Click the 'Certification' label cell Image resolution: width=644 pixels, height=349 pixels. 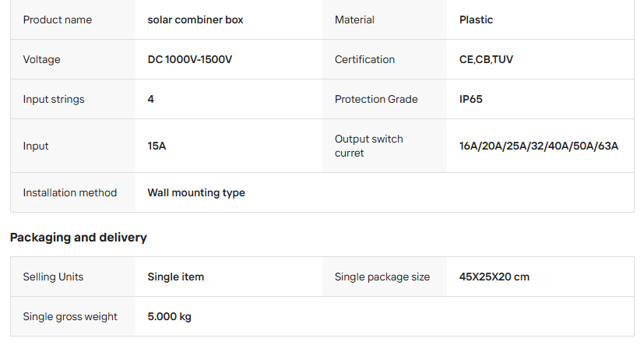[364, 59]
